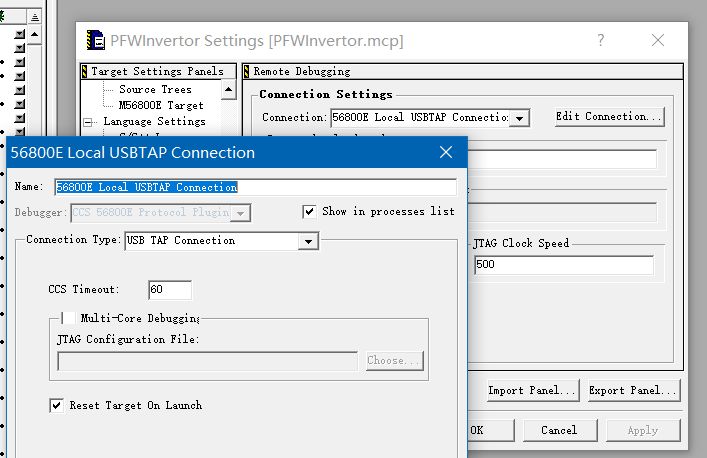Viewport: 707px width, 458px height.
Task: Click the Import Panel... button
Action: pos(531,390)
